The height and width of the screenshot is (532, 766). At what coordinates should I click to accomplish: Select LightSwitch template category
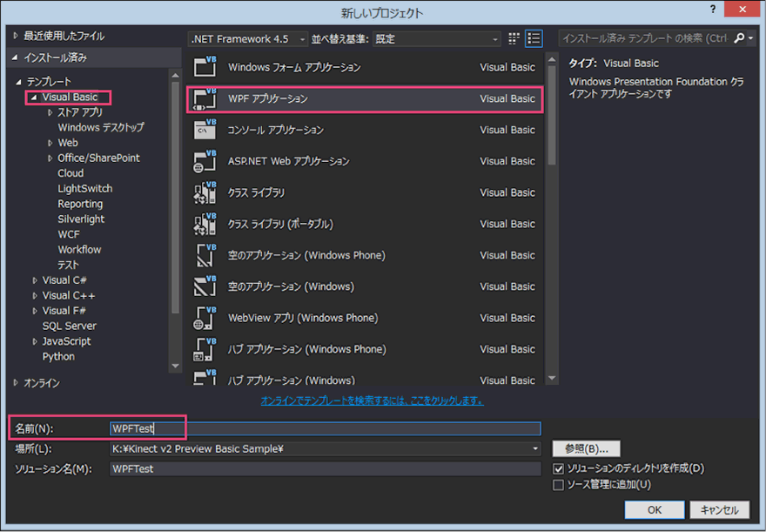85,189
